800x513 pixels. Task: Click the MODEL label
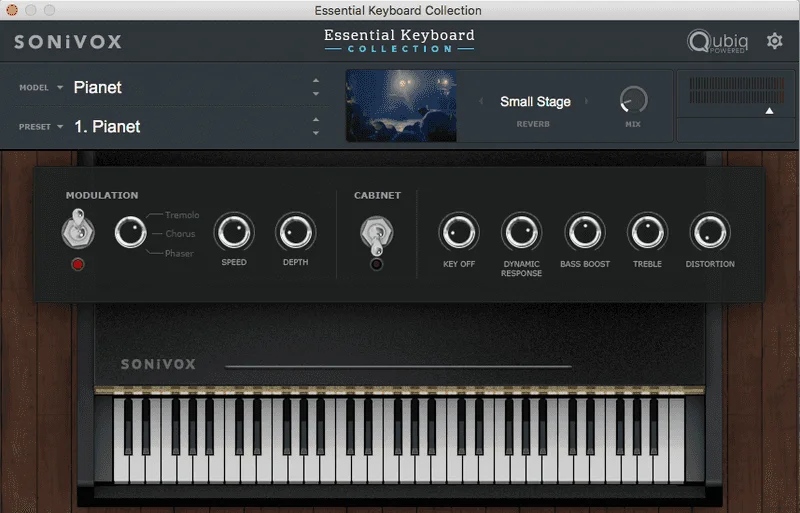(x=34, y=87)
